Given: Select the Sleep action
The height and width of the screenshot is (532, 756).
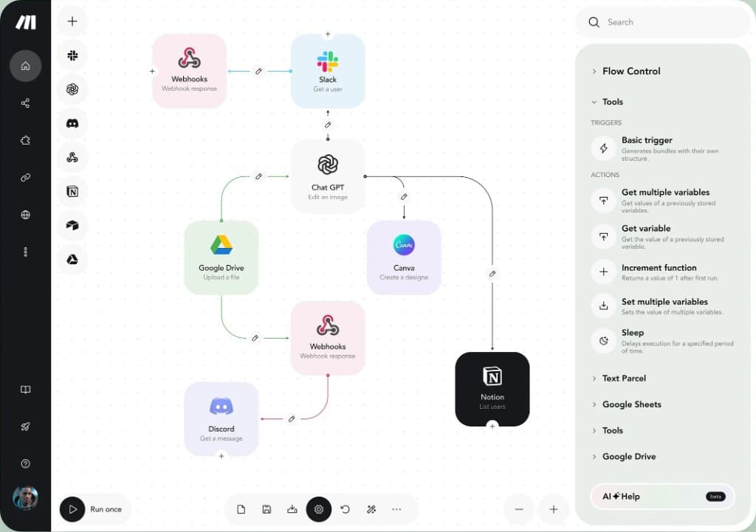Looking at the screenshot, I should (664, 341).
